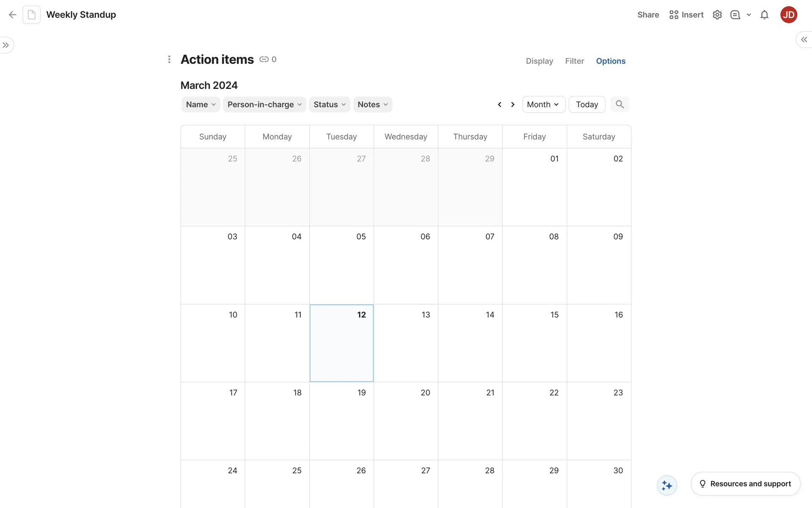Open the Action items three-dot menu
The width and height of the screenshot is (812, 508).
[169, 59]
